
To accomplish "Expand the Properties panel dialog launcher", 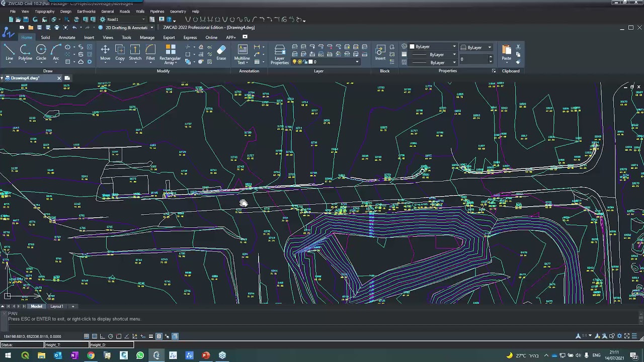I will coord(494,71).
